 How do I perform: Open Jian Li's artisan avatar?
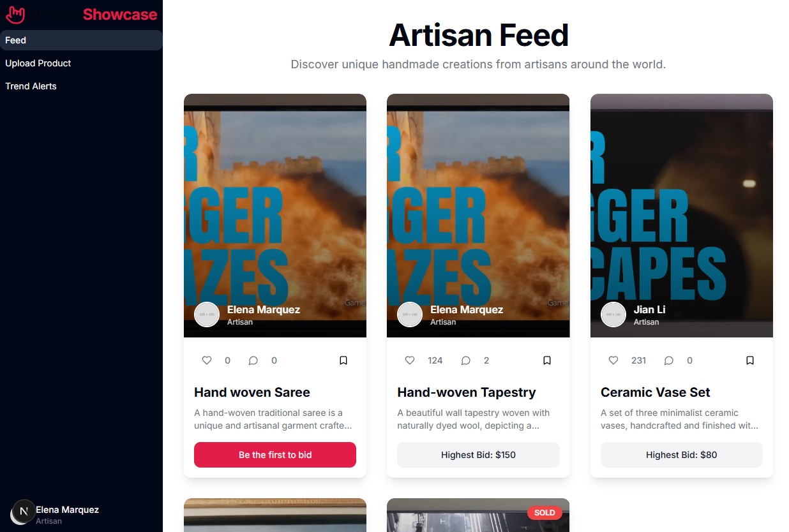coord(613,314)
